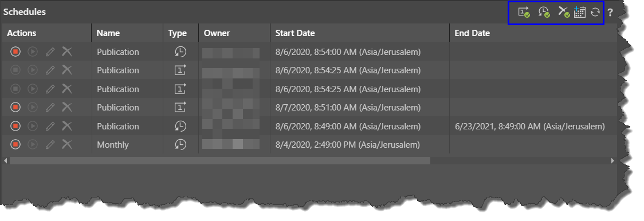Toggle the show recurring schedules filter
Image resolution: width=644 pixels, height=221 pixels.
click(544, 13)
